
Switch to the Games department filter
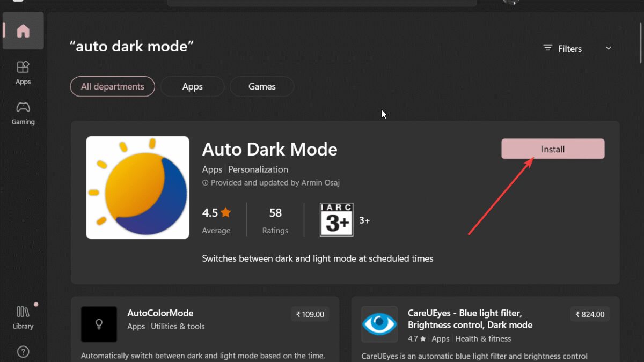point(262,86)
